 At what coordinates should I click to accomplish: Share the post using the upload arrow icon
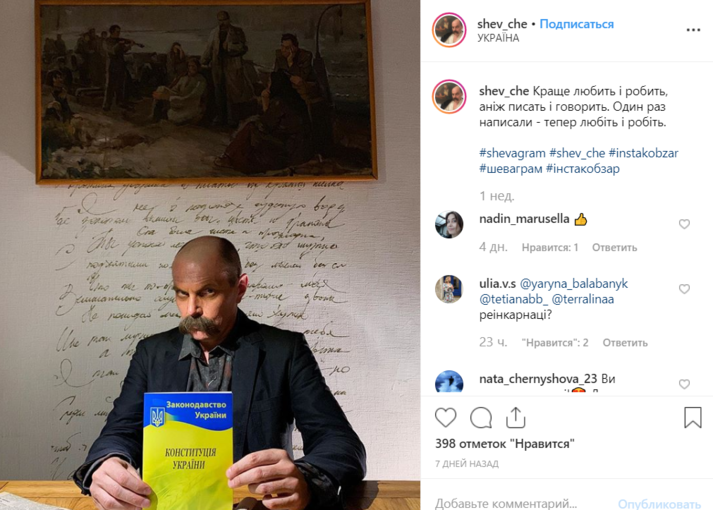(516, 417)
